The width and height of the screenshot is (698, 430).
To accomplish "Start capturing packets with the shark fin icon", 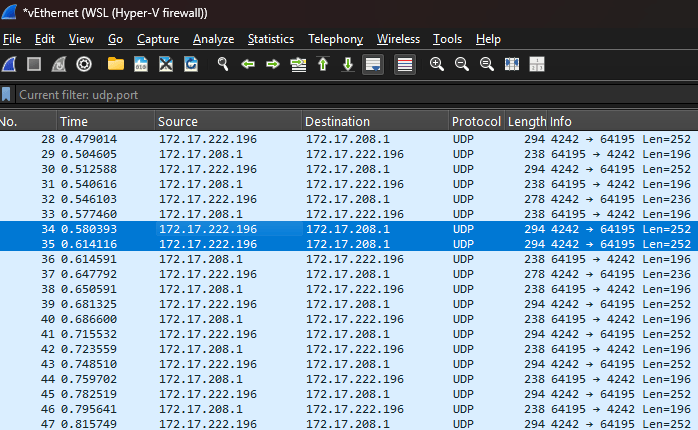I will pos(9,64).
